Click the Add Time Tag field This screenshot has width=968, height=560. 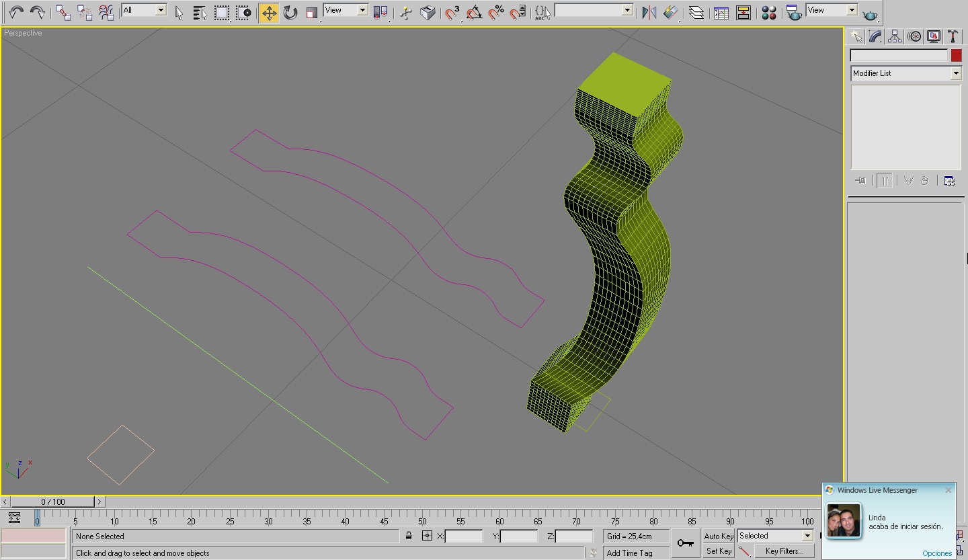pos(637,553)
